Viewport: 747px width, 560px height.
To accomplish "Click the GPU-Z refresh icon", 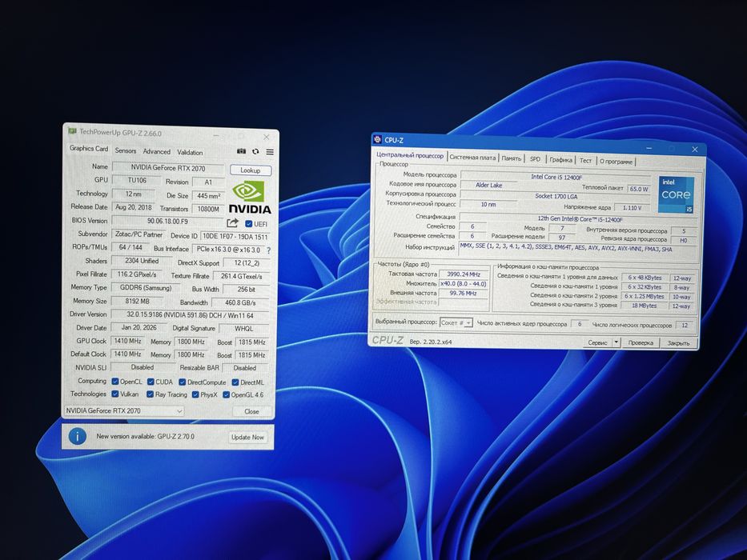I will pyautogui.click(x=256, y=151).
